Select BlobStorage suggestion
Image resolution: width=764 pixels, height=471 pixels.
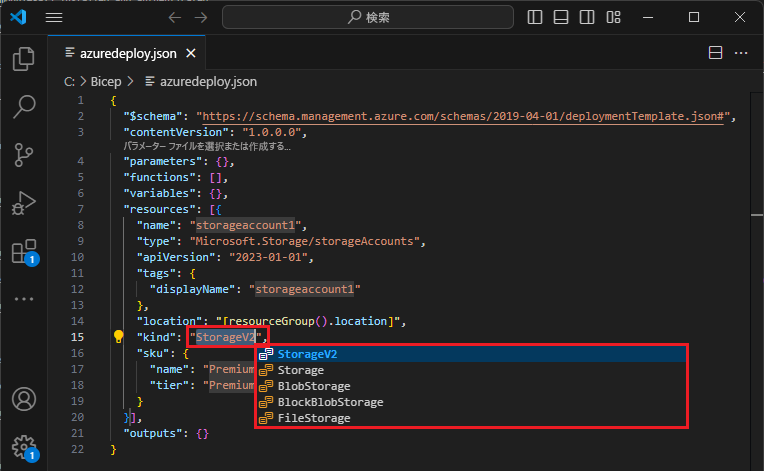click(x=471, y=386)
